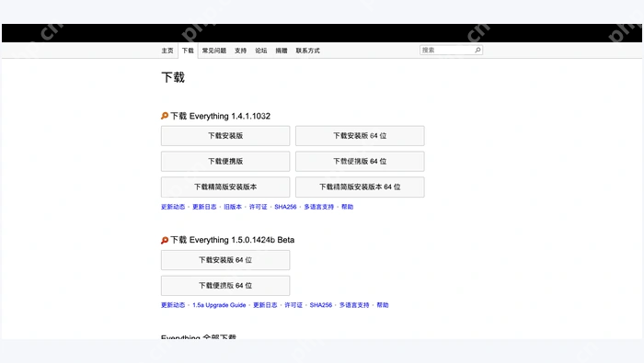Click the 下载 page heading
This screenshot has height=363, width=644.
tap(173, 77)
